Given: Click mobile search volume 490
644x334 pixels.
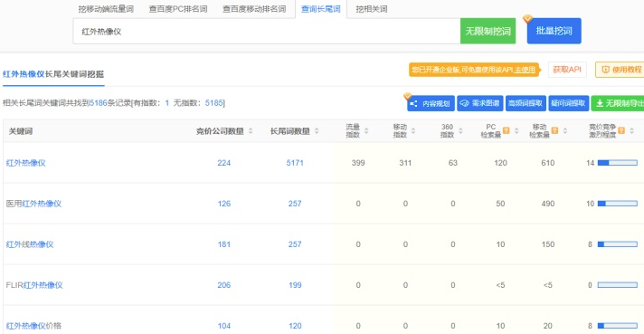Looking at the screenshot, I should (548, 204).
